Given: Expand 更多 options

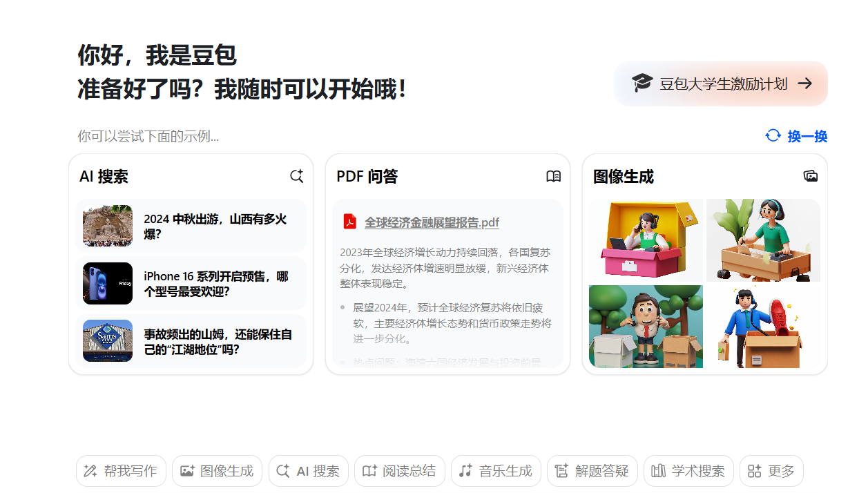Looking at the screenshot, I should coord(771,471).
